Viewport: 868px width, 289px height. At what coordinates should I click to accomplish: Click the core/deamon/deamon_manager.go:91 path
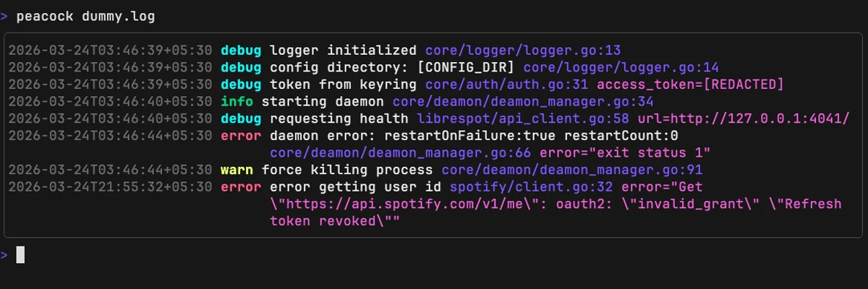click(x=572, y=170)
